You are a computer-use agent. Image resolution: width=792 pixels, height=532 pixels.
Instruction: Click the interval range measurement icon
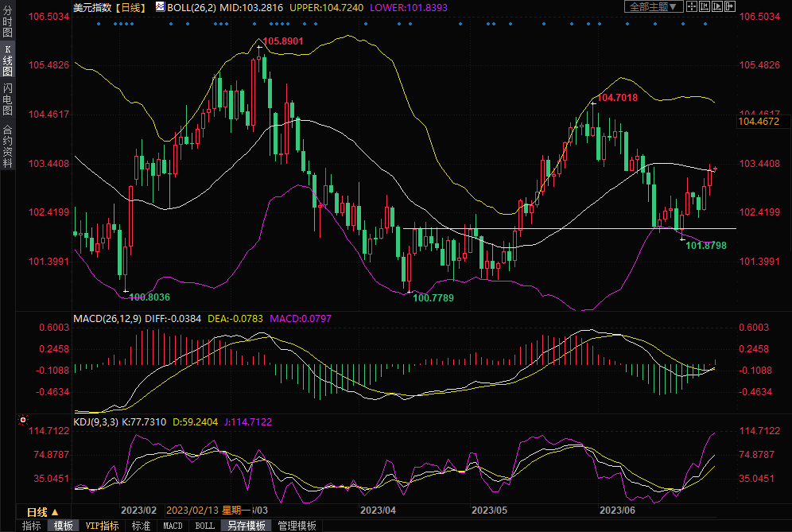(x=705, y=6)
